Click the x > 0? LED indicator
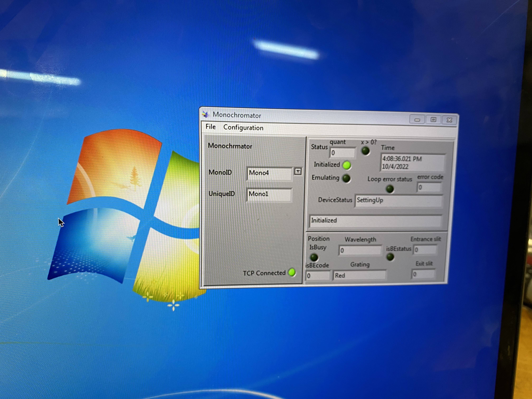The height and width of the screenshot is (399, 532). [x=365, y=151]
